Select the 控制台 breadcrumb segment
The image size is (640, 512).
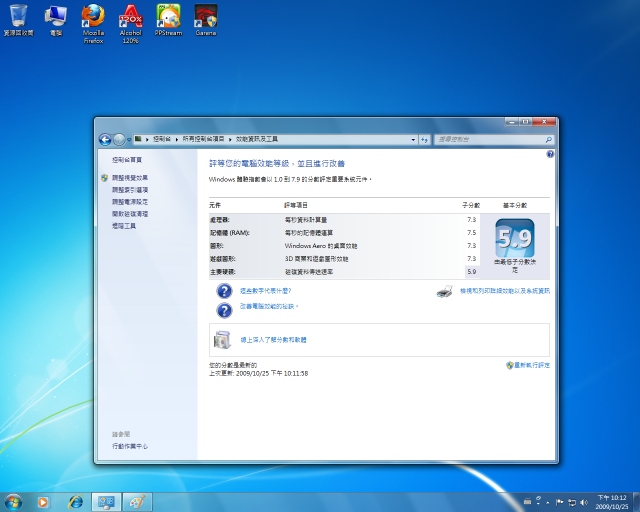pos(162,139)
